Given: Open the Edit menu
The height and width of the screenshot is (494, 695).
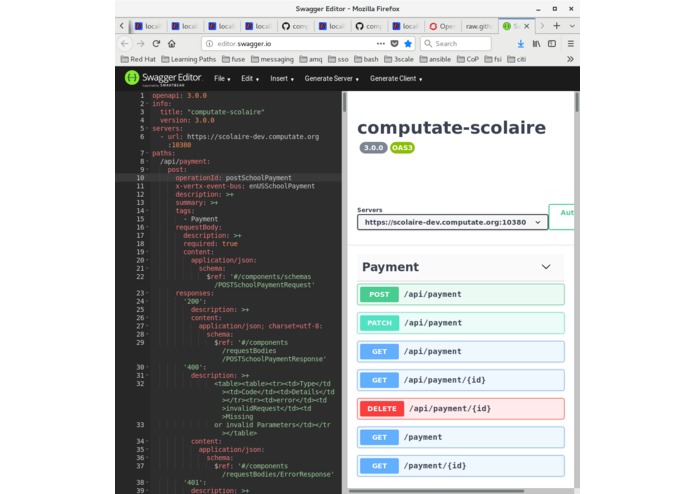Looking at the screenshot, I should [250, 78].
